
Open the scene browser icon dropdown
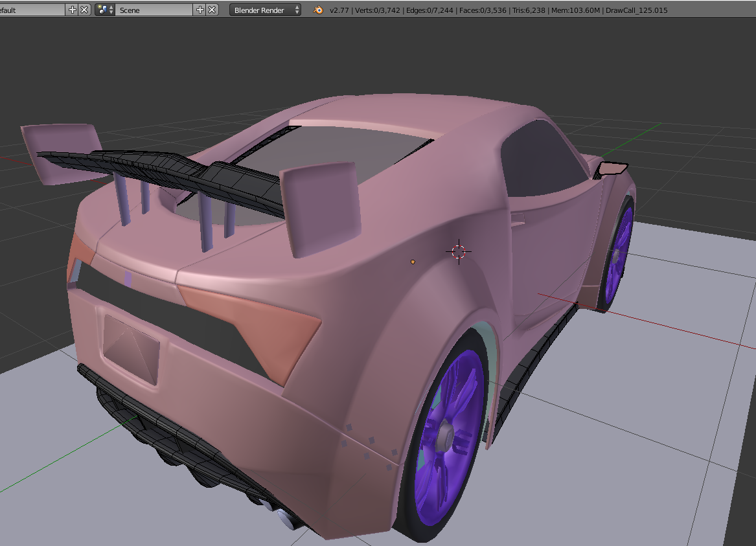[x=105, y=10]
